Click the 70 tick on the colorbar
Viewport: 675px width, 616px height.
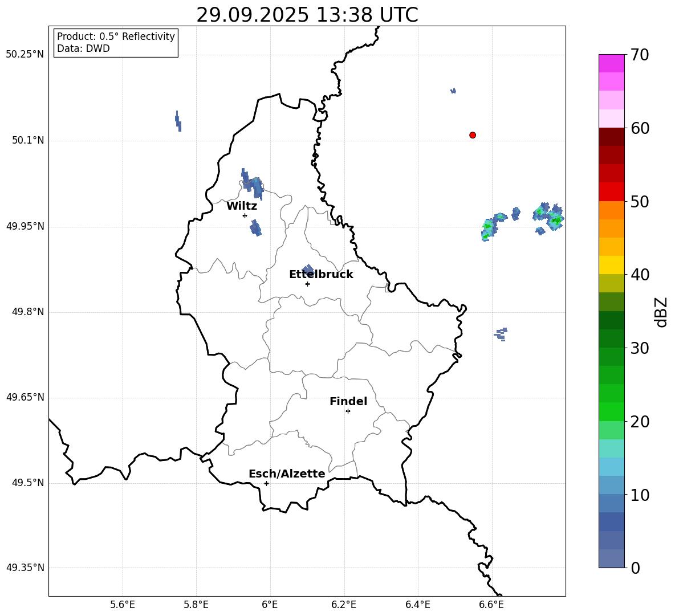pos(640,55)
